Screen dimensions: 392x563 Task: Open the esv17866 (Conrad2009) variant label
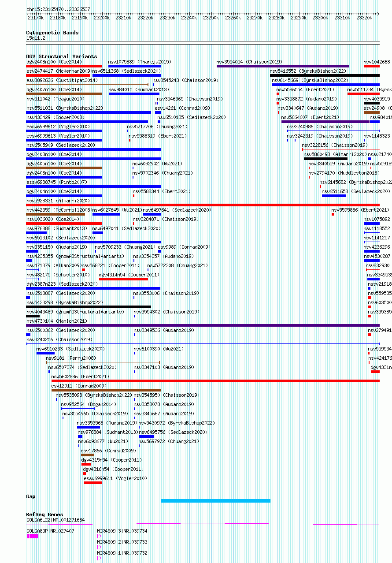click(108, 451)
